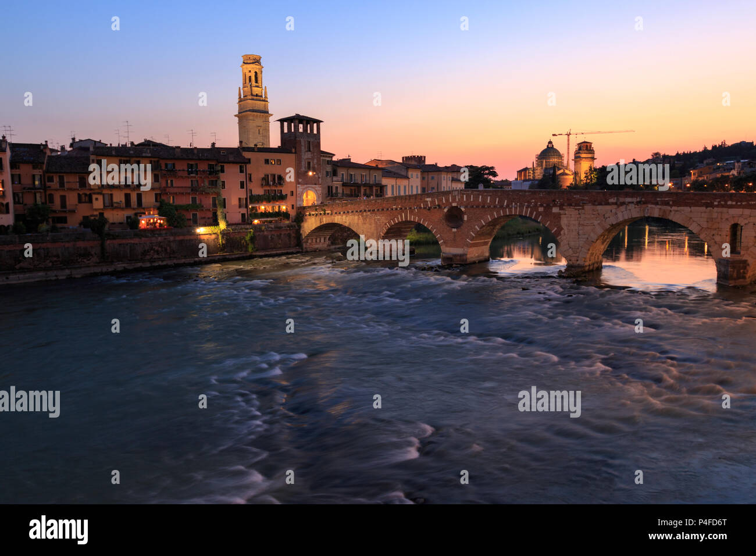Viewport: 756px width, 556px height.
Task: Click the alamy watermark over left buildings
Action: [120, 174]
